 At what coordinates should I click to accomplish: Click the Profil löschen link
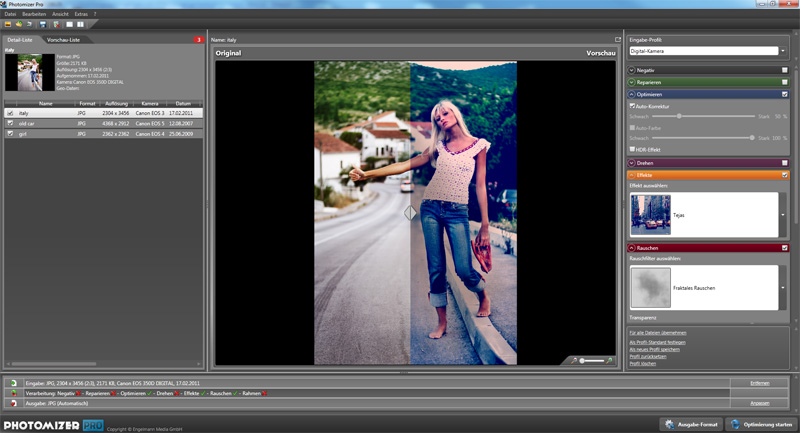point(643,364)
